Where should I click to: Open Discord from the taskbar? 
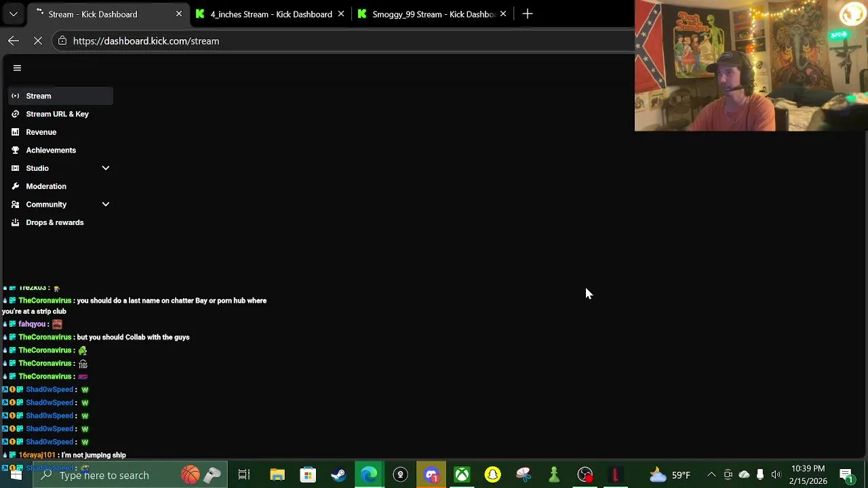pyautogui.click(x=431, y=475)
